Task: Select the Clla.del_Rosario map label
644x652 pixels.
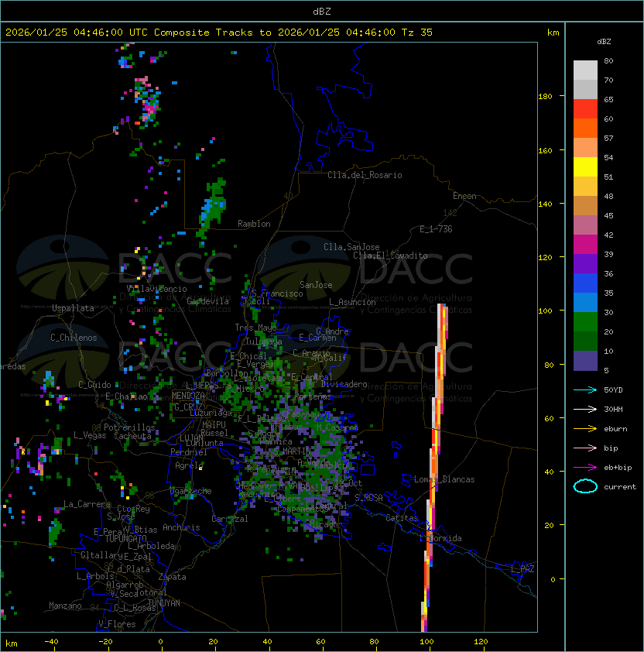Action: 365,175
